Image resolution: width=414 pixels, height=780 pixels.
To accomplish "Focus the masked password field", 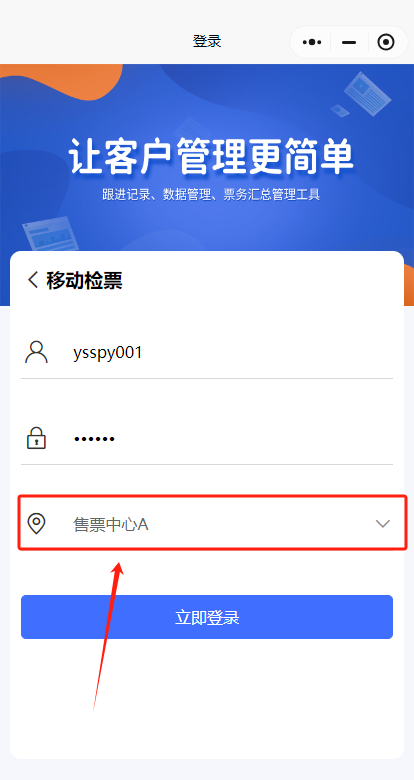I will pyautogui.click(x=207, y=439).
